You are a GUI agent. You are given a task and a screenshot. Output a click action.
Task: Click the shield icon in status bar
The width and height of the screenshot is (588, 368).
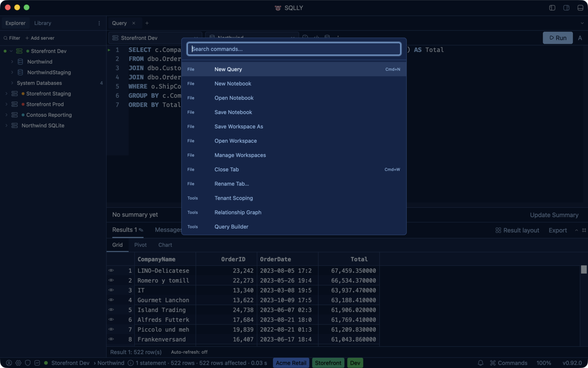click(x=28, y=363)
